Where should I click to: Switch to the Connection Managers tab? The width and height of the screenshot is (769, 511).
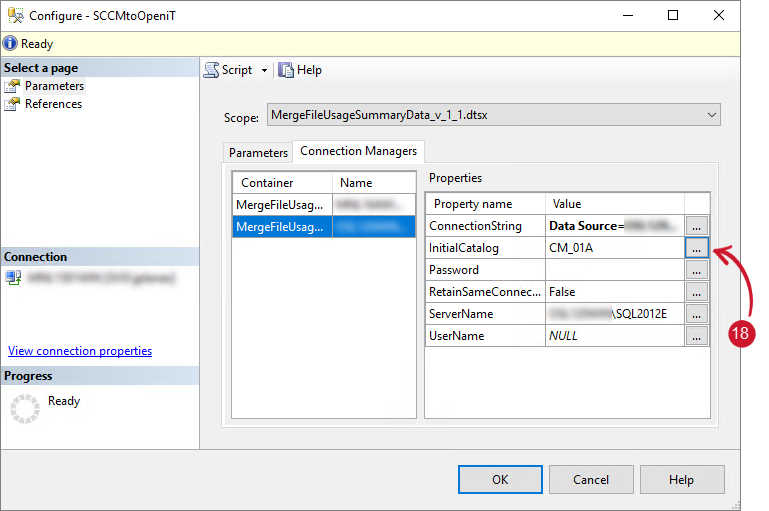[x=359, y=151]
